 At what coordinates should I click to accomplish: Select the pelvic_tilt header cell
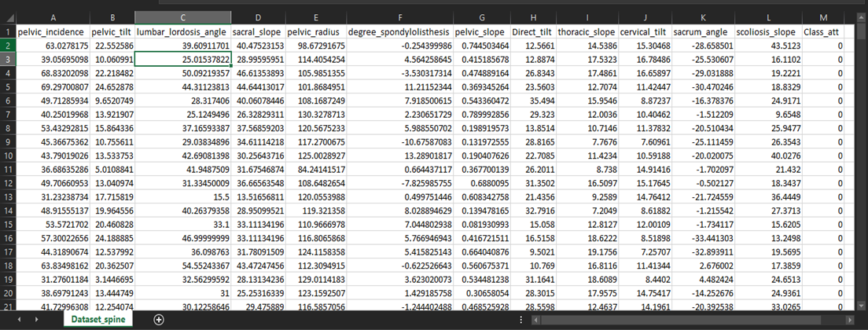(x=112, y=32)
